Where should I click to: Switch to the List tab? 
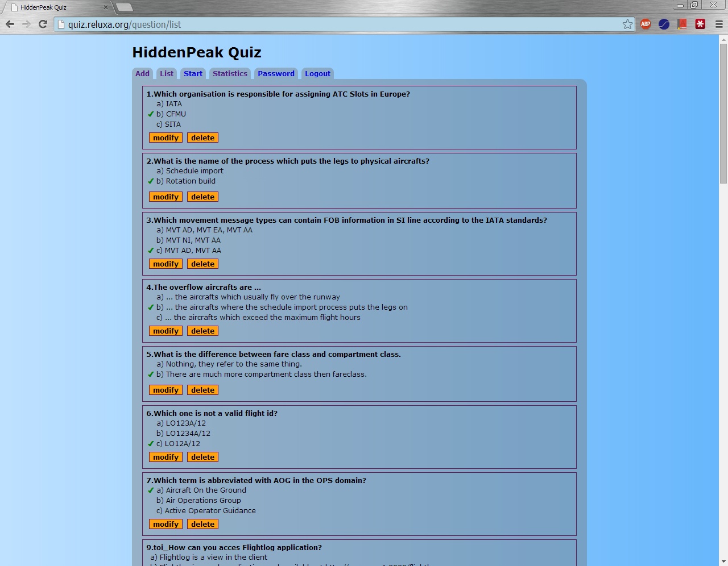point(167,73)
